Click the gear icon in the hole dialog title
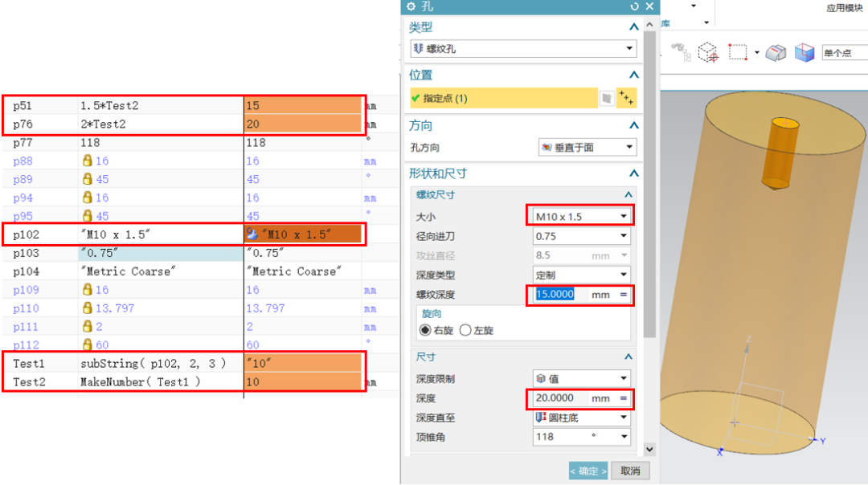Image resolution: width=868 pixels, height=485 pixels. click(411, 6)
